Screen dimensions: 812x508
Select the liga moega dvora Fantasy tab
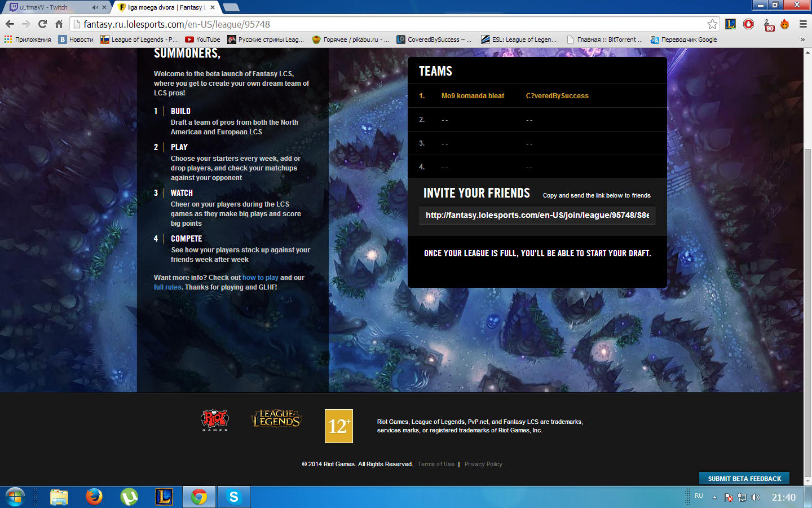click(x=165, y=7)
